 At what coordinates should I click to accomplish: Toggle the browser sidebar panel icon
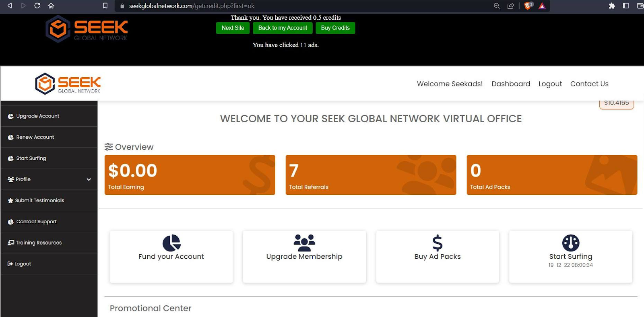[626, 6]
